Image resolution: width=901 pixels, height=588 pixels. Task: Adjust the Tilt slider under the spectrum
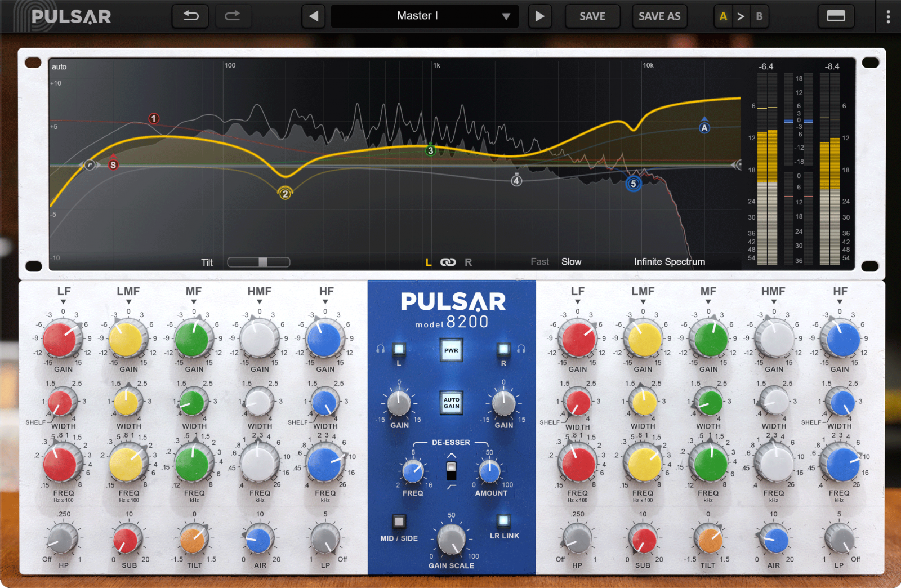tap(262, 261)
